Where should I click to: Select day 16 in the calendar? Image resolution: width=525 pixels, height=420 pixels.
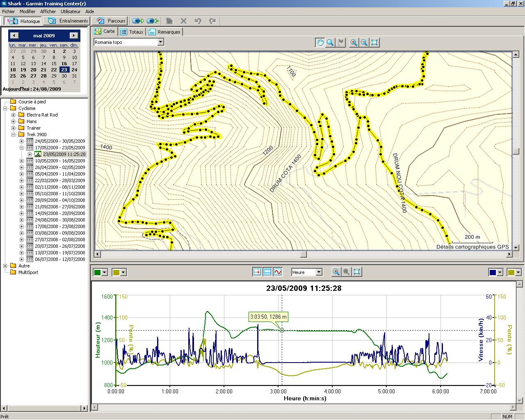pyautogui.click(x=64, y=64)
